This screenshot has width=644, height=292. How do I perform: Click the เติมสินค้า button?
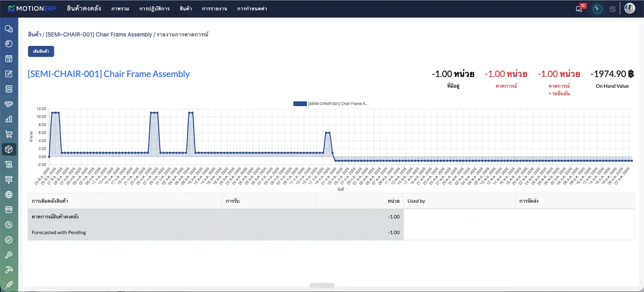pyautogui.click(x=41, y=51)
